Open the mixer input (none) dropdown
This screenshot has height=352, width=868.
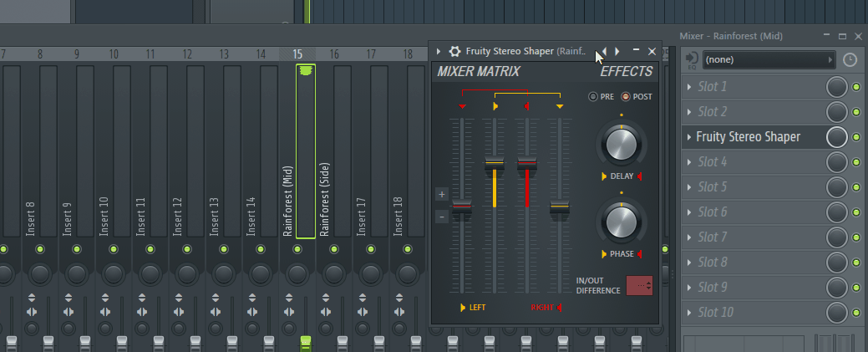pos(769,60)
